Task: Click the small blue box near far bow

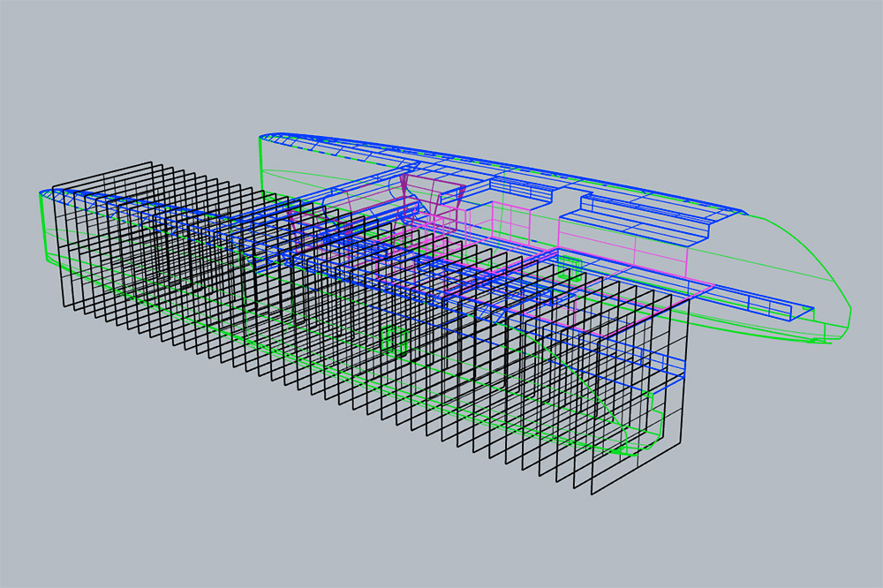Action: click(x=781, y=309)
